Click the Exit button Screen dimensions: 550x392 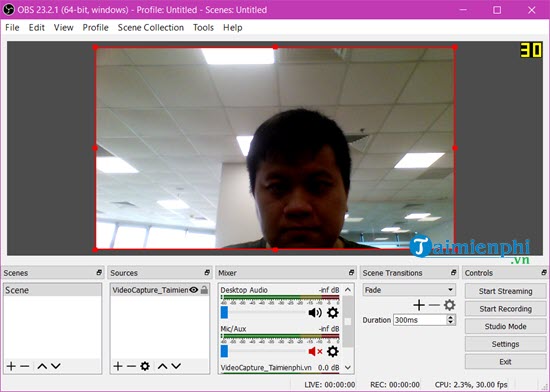(505, 361)
